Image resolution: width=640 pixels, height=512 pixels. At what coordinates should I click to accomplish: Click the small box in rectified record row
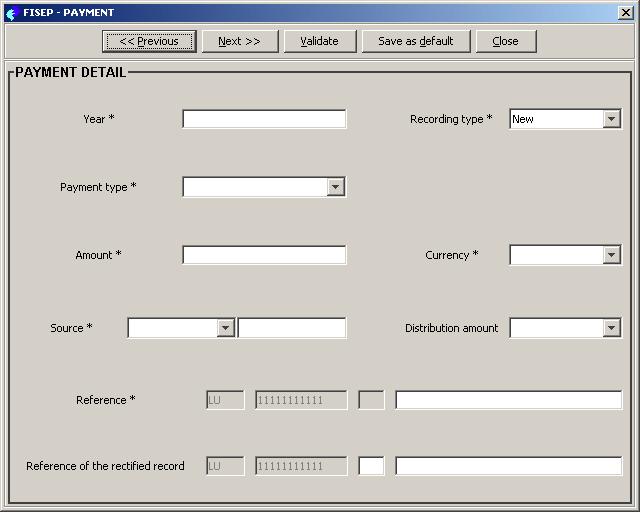[371, 466]
